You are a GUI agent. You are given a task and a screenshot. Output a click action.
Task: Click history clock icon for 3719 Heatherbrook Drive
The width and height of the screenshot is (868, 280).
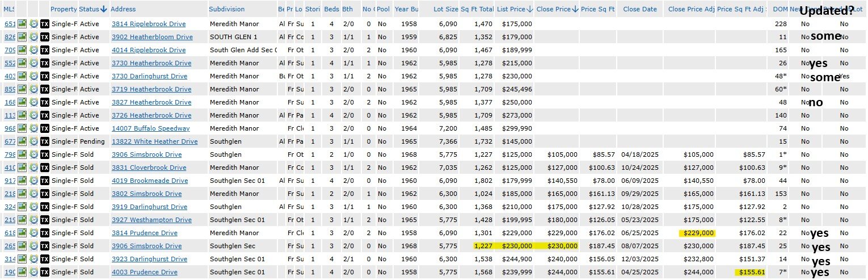click(33, 89)
